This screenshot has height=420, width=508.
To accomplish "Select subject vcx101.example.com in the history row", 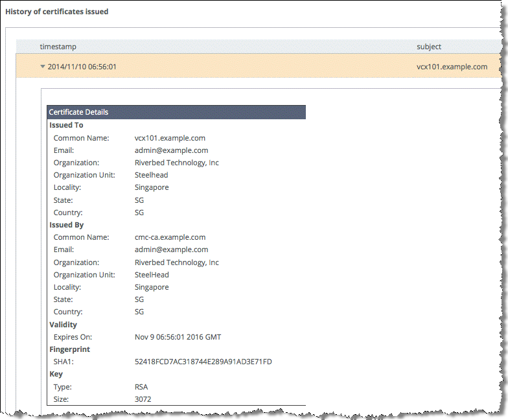I will 452,67.
